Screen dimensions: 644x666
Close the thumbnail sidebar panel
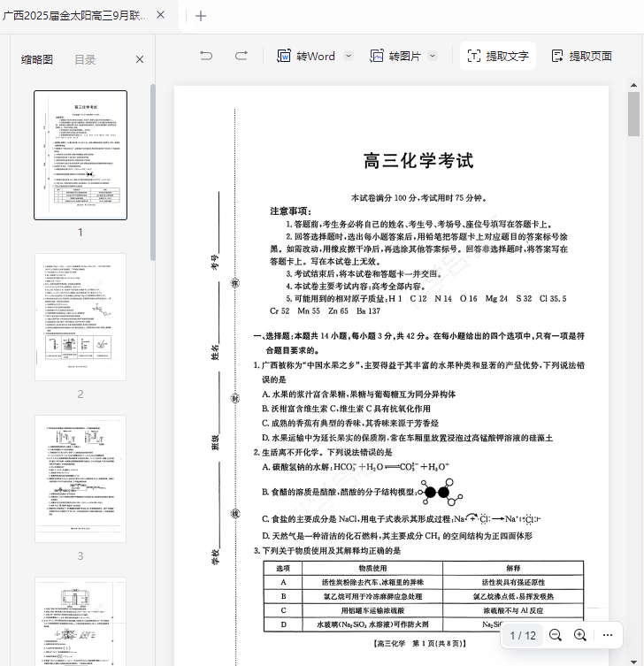pos(140,59)
